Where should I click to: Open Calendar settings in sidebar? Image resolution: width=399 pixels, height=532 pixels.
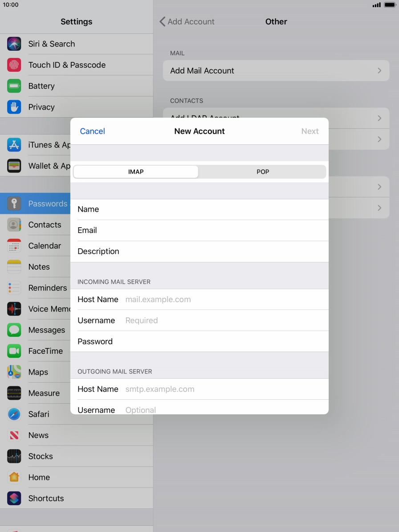[45, 246]
